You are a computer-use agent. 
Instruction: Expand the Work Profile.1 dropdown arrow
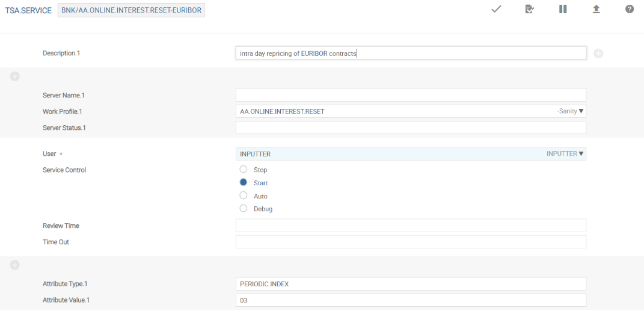point(581,111)
